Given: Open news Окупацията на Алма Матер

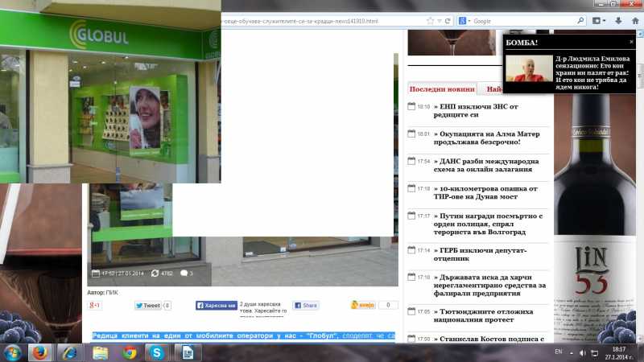Looking at the screenshot, I should click(486, 138).
